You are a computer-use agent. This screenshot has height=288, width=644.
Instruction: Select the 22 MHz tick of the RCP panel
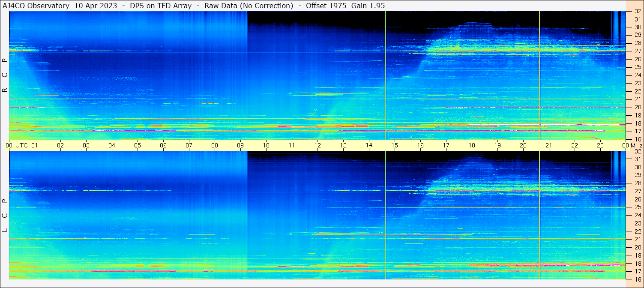[637, 91]
